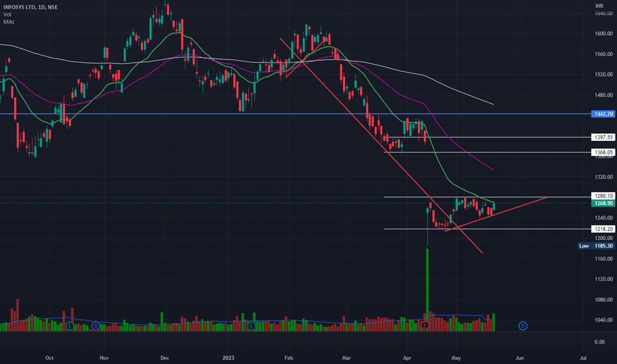The width and height of the screenshot is (617, 364).
Task: Click the 1480.00 price axis label
Action: [x=604, y=95]
